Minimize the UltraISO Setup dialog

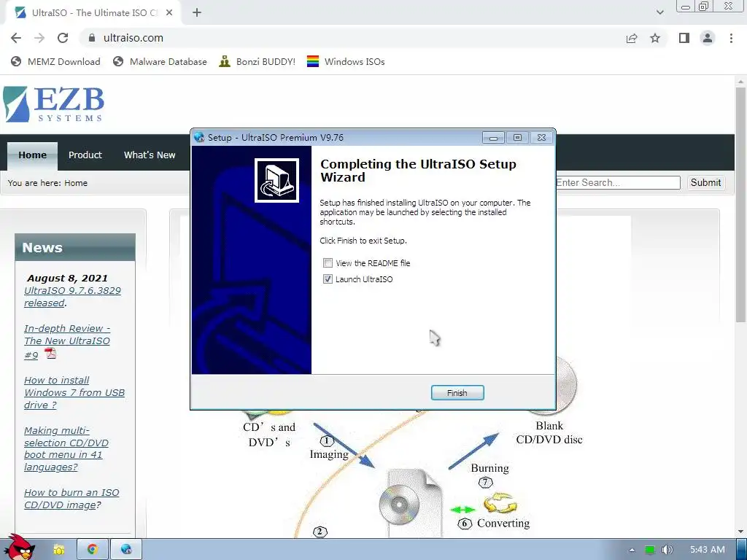(493, 138)
